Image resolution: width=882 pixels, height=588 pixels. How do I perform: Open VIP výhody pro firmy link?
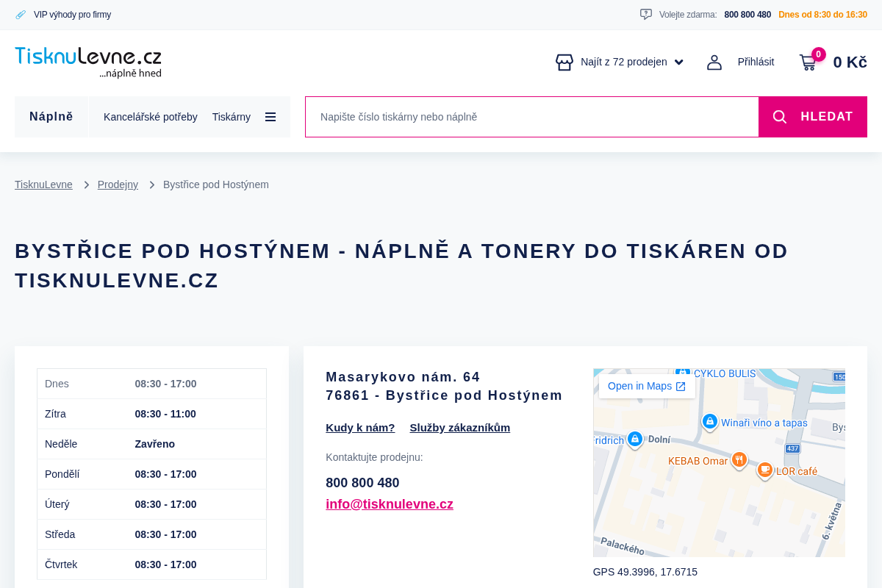72,15
